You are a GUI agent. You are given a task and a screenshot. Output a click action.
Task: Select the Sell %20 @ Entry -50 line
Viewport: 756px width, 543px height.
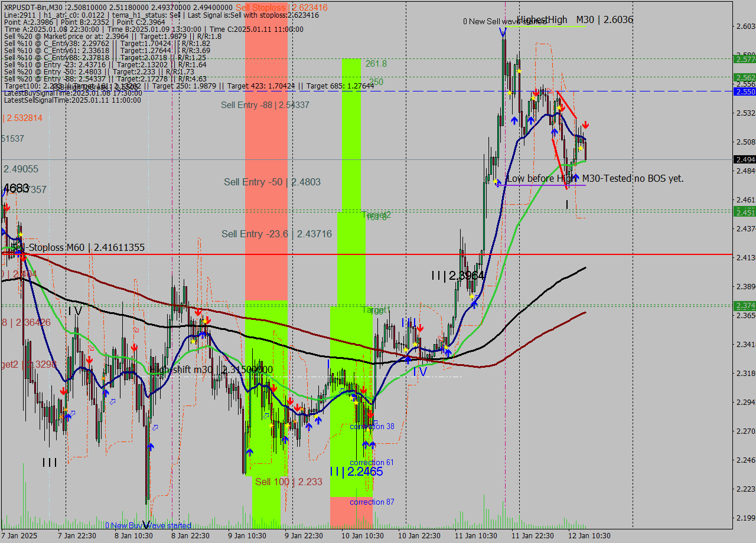click(x=99, y=72)
